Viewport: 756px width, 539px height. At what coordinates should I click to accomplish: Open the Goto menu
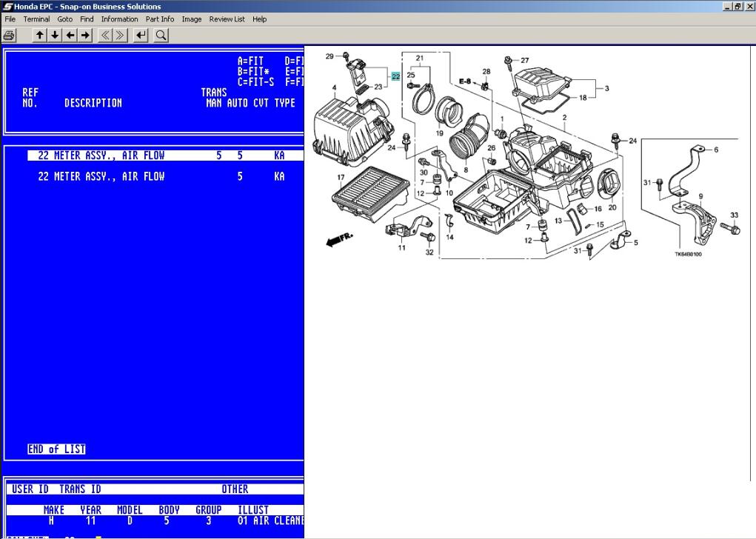(65, 19)
